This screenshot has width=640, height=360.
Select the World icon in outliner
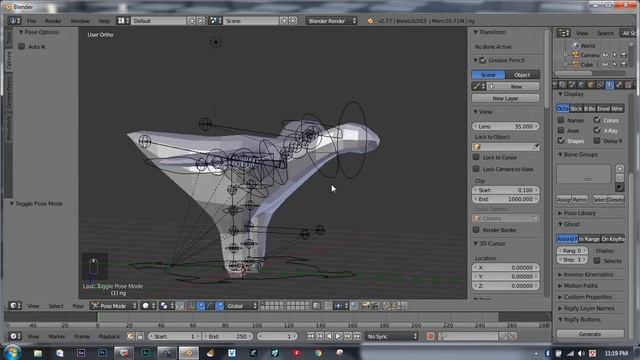coord(576,45)
